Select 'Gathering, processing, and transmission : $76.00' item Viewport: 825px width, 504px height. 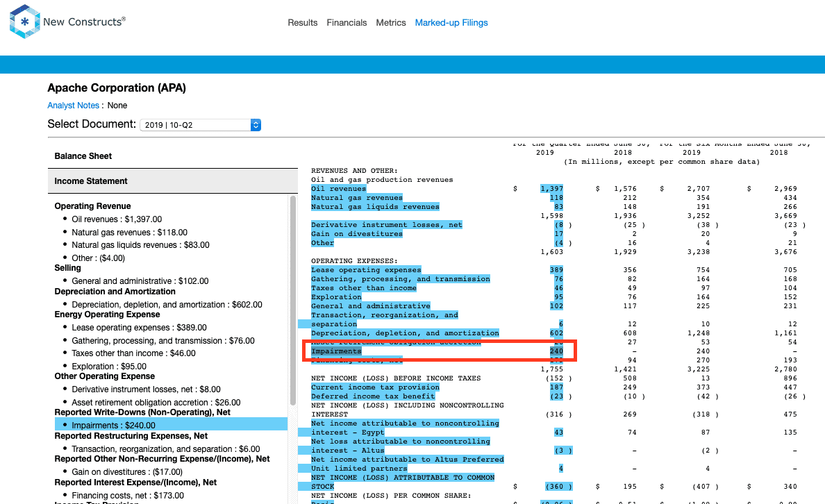(x=163, y=341)
